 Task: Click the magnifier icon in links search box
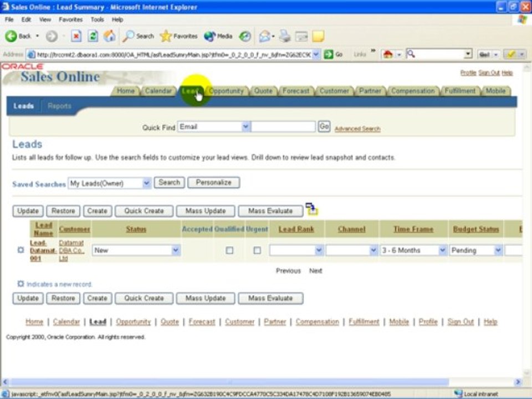click(x=411, y=54)
